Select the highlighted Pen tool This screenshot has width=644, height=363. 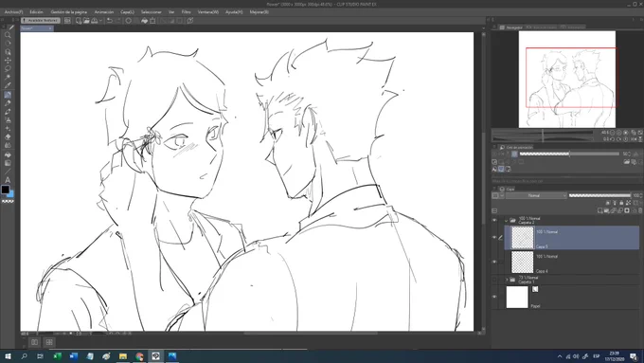point(8,95)
